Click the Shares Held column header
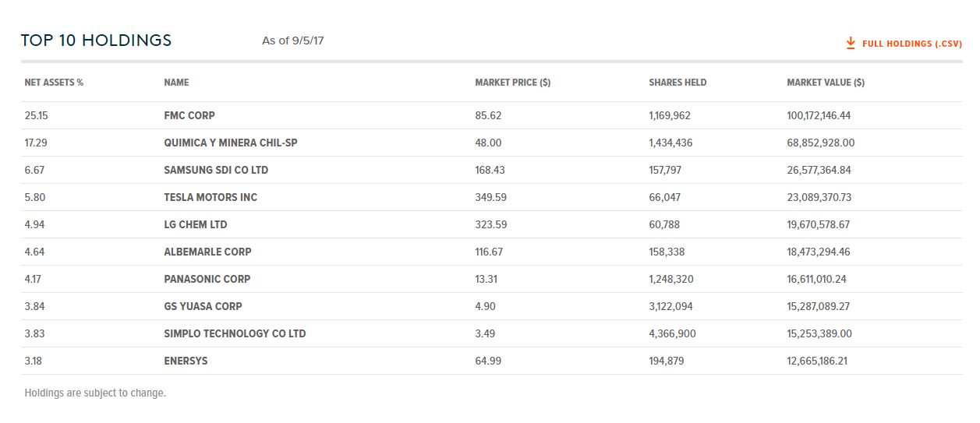The height and width of the screenshot is (423, 980). 678,83
